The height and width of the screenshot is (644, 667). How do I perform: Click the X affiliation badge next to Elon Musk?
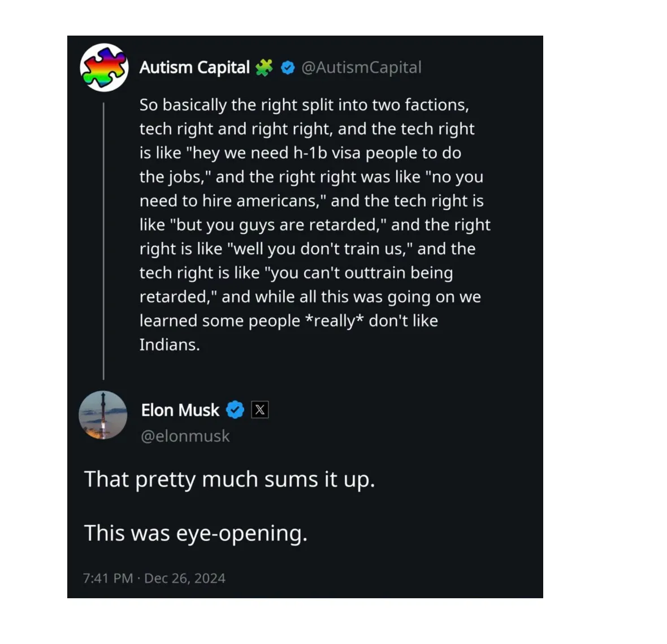(260, 410)
